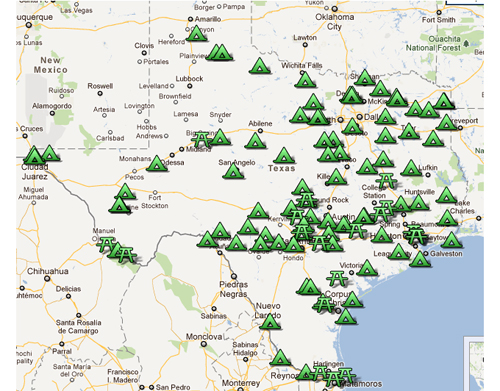Image resolution: width=500 pixels, height=391 pixels.
Task: Select the tent marker on Killeen
Action: [336, 177]
